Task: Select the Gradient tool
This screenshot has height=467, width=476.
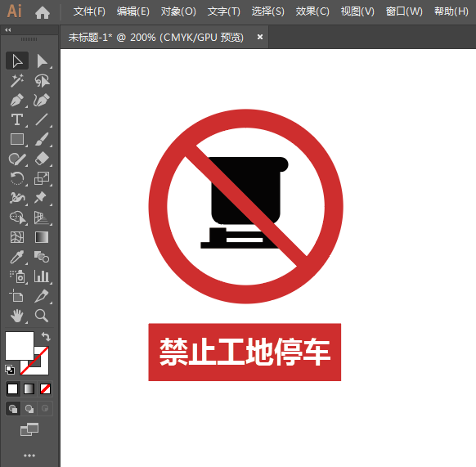Action: [42, 237]
